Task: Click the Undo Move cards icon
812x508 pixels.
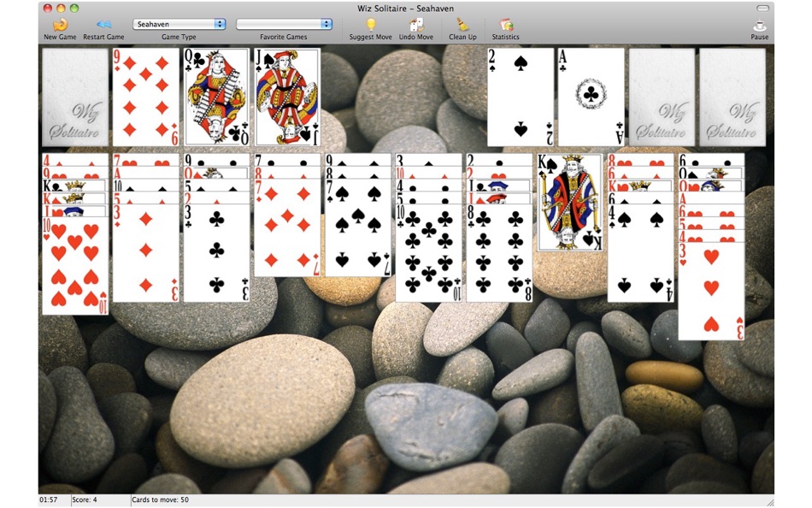Action: (x=416, y=24)
